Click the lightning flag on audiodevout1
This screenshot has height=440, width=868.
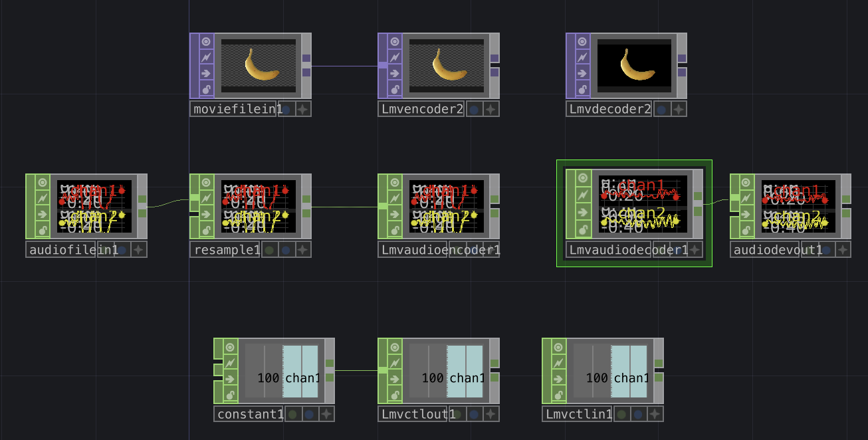(746, 198)
